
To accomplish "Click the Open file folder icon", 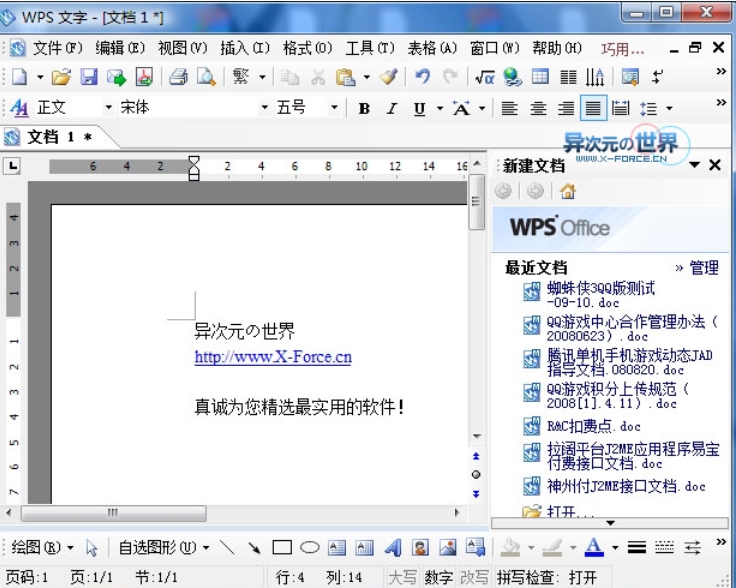I will point(62,77).
